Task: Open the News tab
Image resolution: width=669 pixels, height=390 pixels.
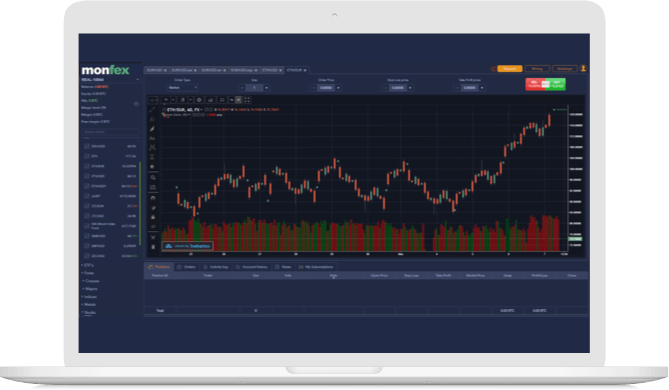Action: click(x=283, y=267)
